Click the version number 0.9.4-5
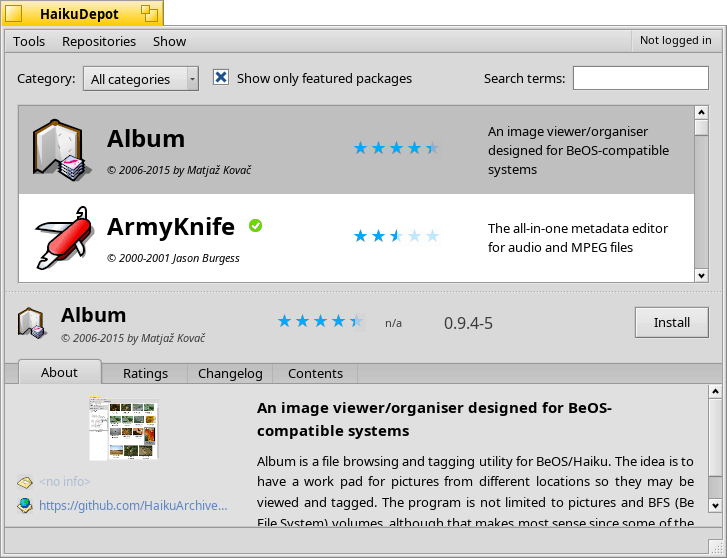The image size is (727, 558). [x=468, y=323]
